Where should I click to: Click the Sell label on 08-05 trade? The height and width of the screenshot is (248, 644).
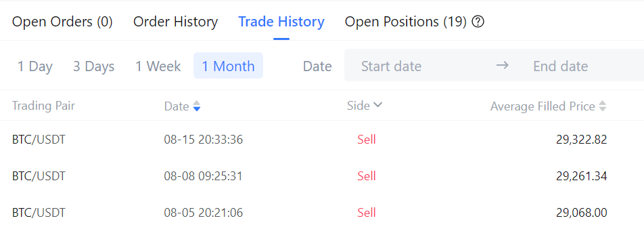click(x=367, y=213)
